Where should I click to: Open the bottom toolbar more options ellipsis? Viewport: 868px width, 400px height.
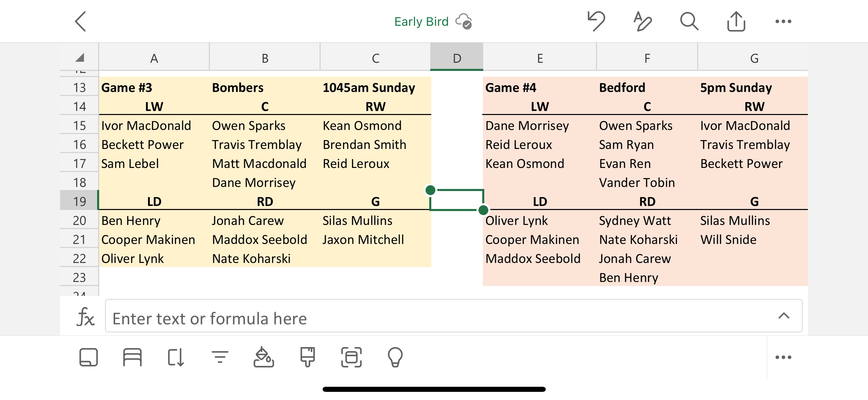[x=783, y=357]
